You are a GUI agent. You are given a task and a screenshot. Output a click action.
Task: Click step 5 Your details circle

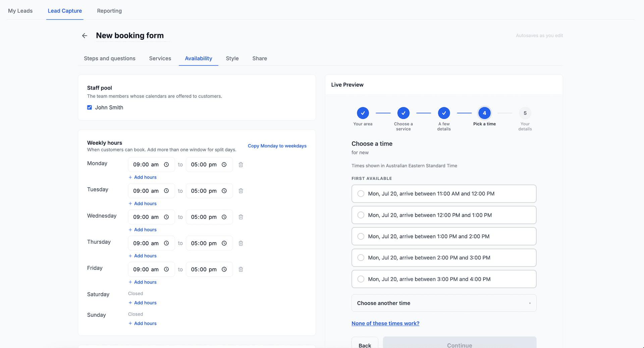[525, 113]
